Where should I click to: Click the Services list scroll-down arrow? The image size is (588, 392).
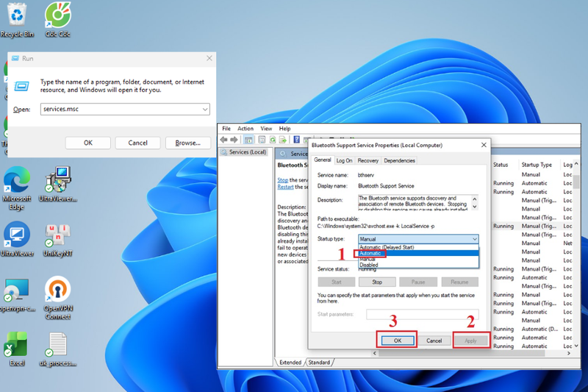point(577,346)
